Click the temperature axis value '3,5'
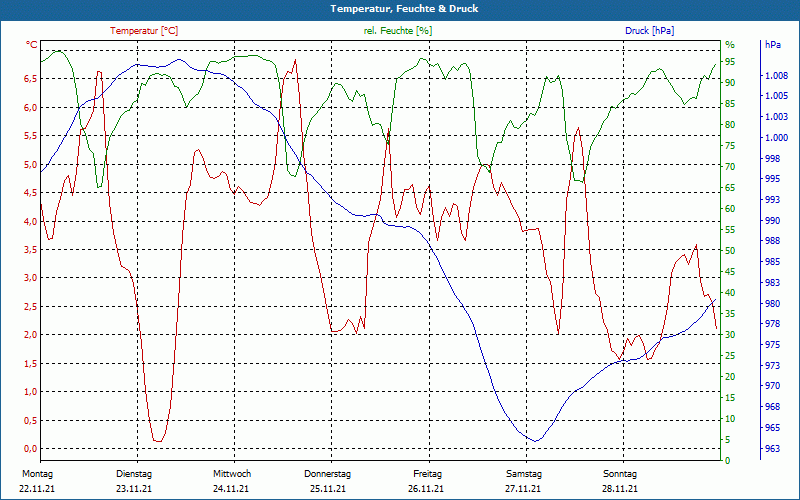This screenshot has height=500, width=800. pos(31,249)
